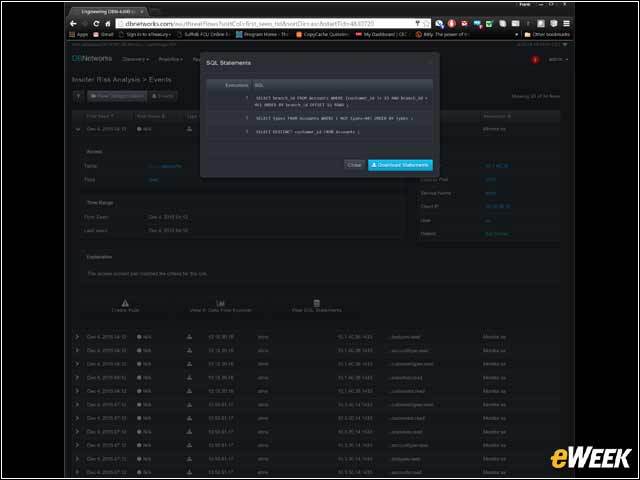Open View in Data Flow Explorer icon
The image size is (640, 480).
tap(220, 303)
